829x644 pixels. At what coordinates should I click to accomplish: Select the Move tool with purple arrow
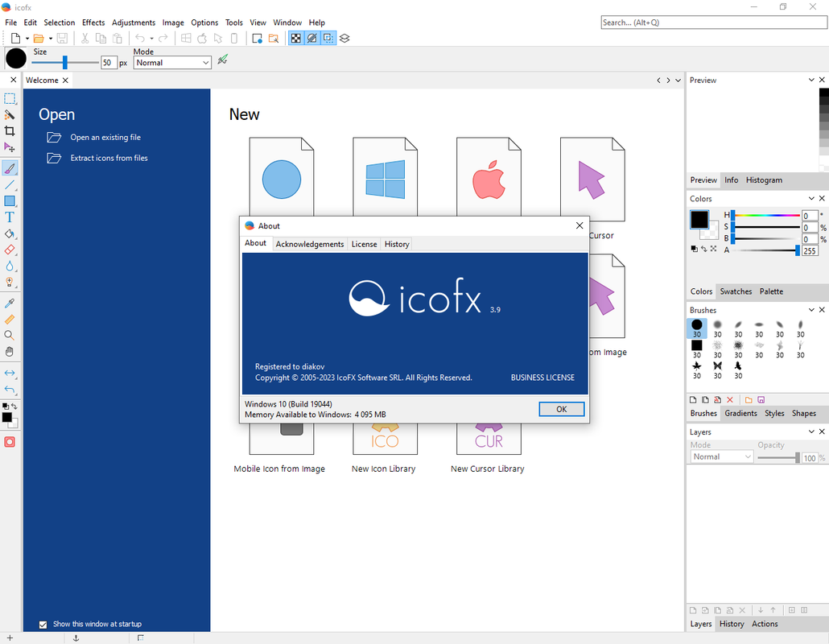pyautogui.click(x=10, y=147)
